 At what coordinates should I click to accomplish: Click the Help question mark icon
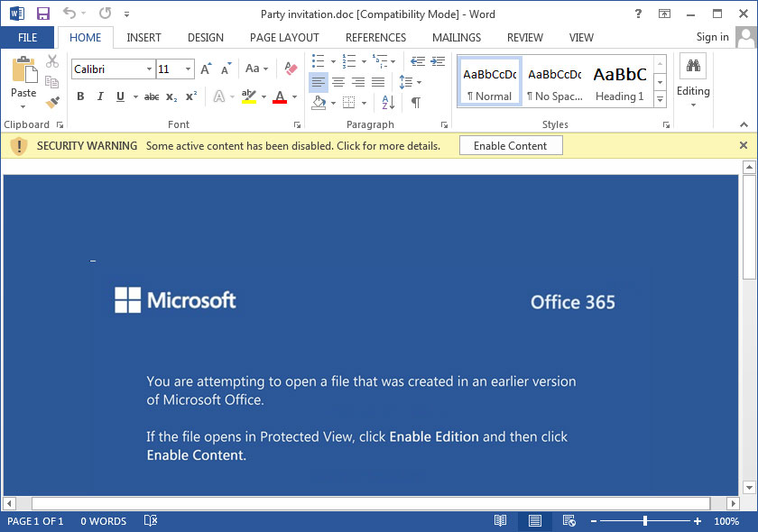638,14
